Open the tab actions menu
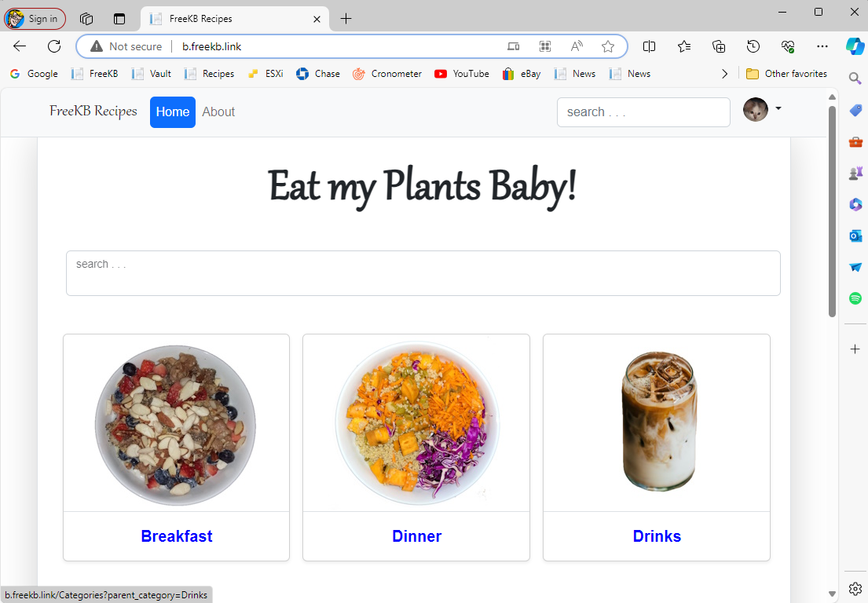 [119, 19]
